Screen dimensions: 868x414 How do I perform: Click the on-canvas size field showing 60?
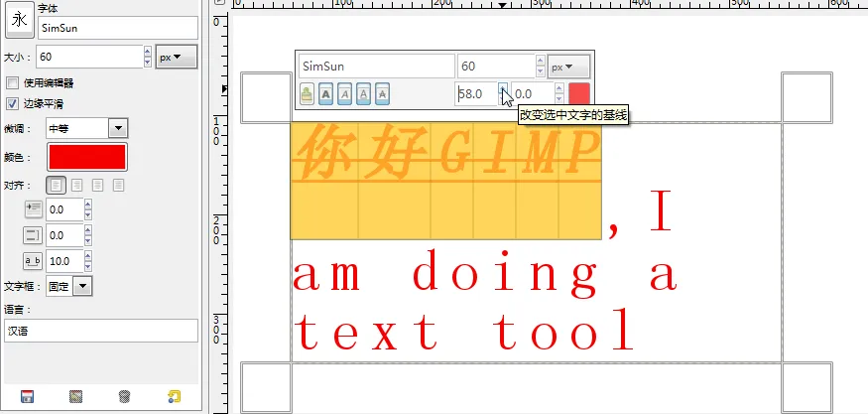[x=496, y=66]
